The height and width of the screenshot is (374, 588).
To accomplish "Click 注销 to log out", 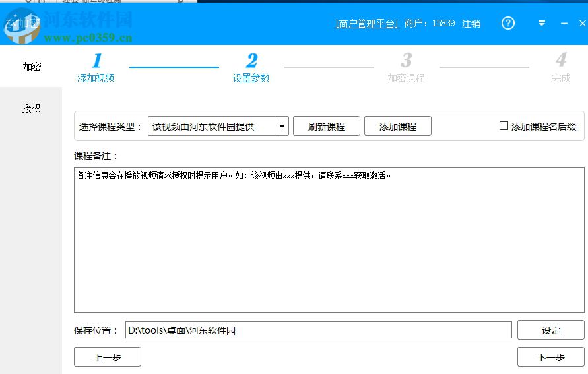I will click(471, 24).
